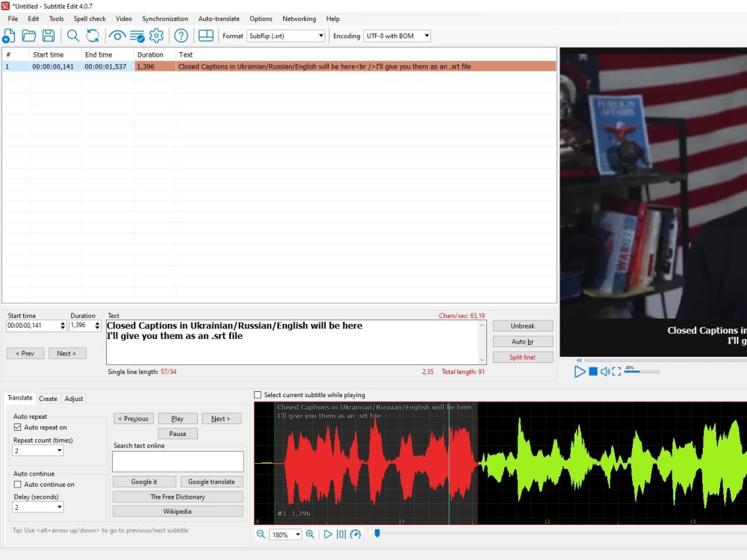Go to next line with Next > beside Prev
This screenshot has height=560, width=747.
[66, 353]
